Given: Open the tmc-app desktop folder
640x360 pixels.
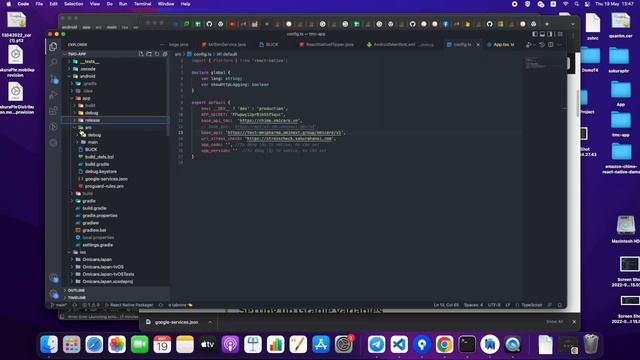Looking at the screenshot, I should [x=620, y=124].
